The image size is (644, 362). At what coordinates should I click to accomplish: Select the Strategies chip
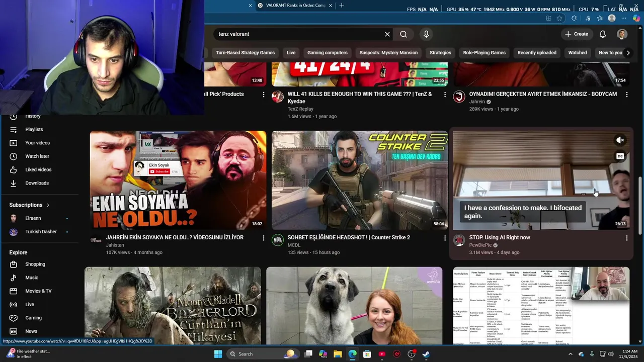pos(440,53)
